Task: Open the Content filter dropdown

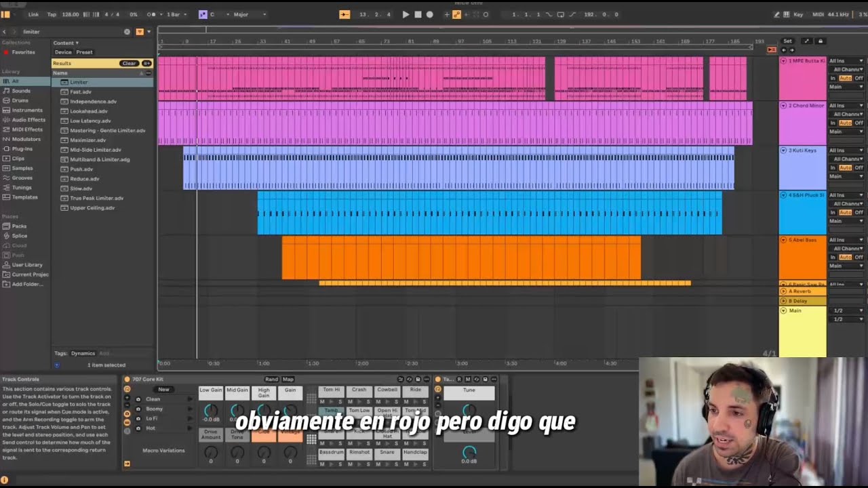Action: pyautogui.click(x=66, y=43)
